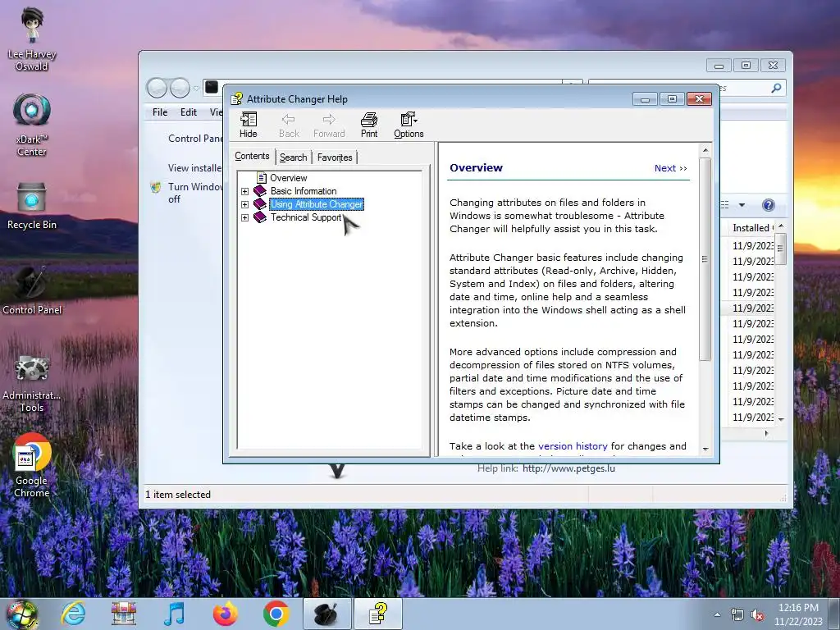Click the blue help question icon in Control Panel

768,205
